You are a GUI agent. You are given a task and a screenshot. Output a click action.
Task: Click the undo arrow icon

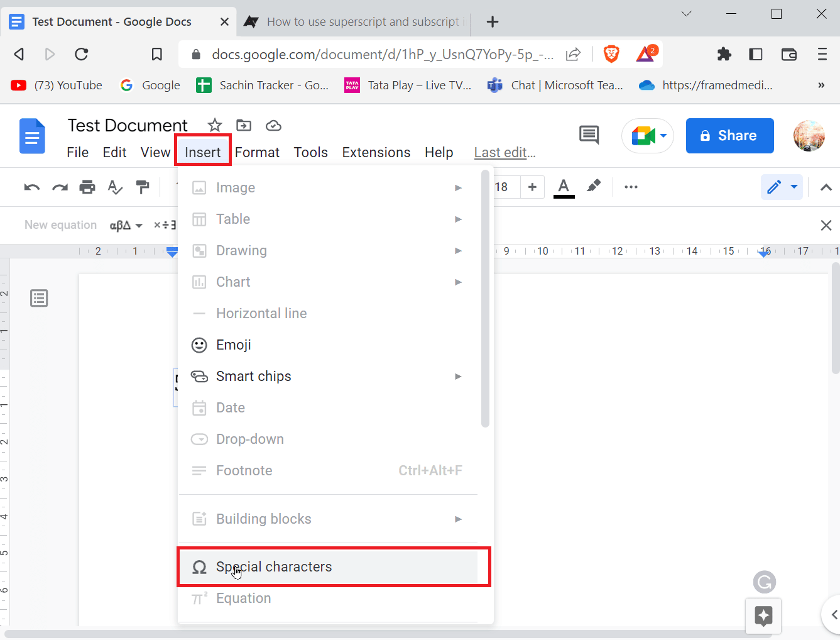tap(32, 187)
